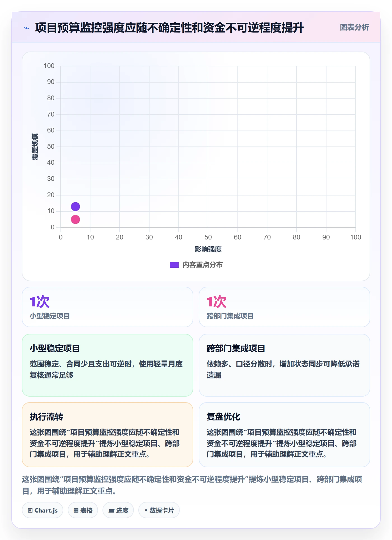Click the 影响强度 x-axis title
This screenshot has width=392, height=540.
point(208,249)
